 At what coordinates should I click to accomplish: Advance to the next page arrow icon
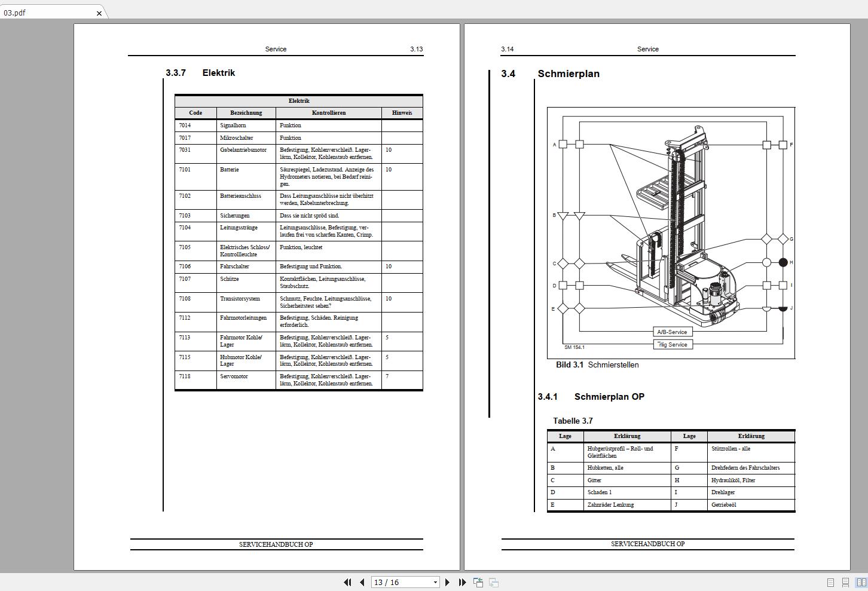coord(448,582)
